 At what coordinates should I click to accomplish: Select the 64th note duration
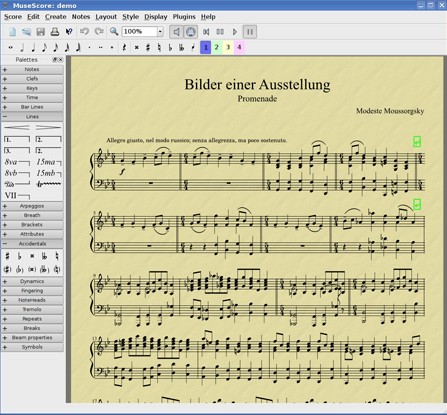coord(78,48)
